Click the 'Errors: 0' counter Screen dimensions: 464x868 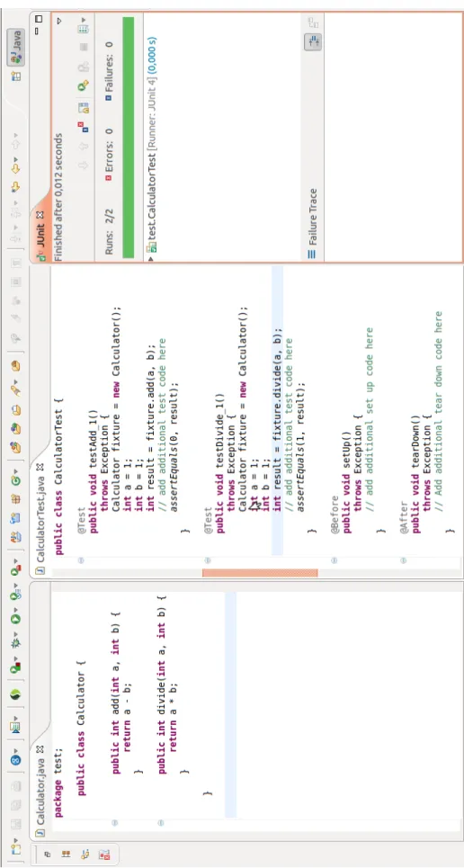109,155
